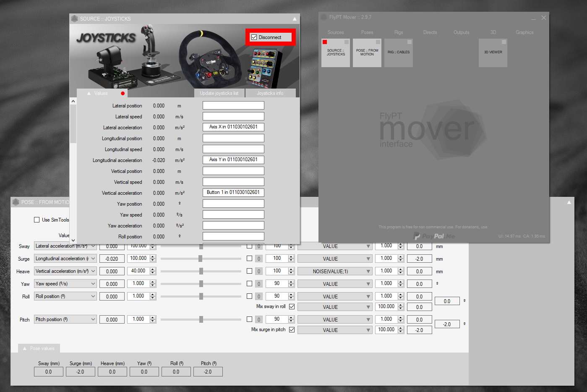Open the Heave Vertical acceleration dropdown
The image size is (587, 392).
(65, 271)
